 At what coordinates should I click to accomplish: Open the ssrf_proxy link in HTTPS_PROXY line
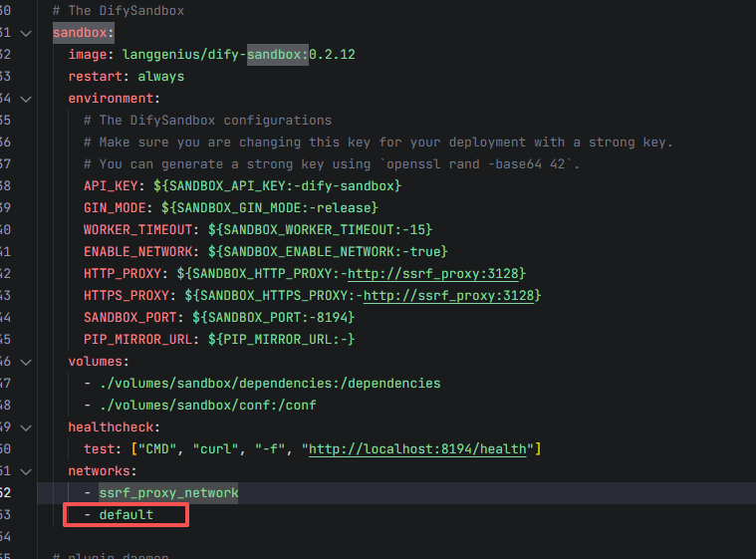448,295
